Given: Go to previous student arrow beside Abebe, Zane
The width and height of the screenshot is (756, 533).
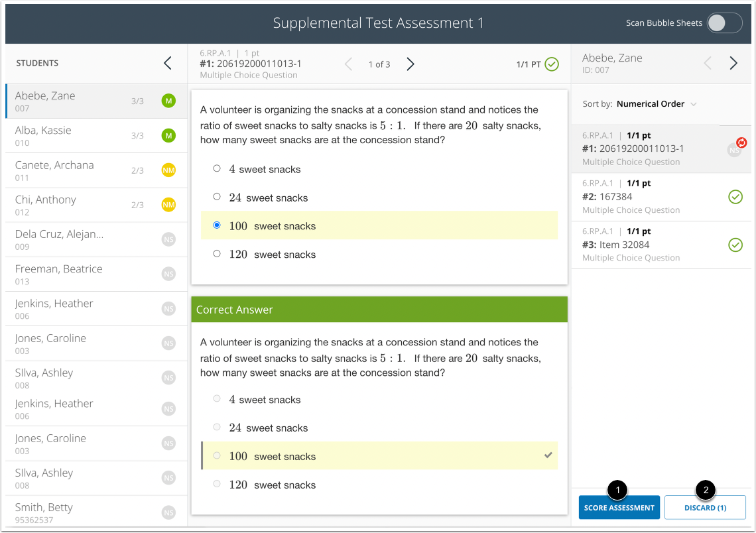Looking at the screenshot, I should tap(708, 63).
